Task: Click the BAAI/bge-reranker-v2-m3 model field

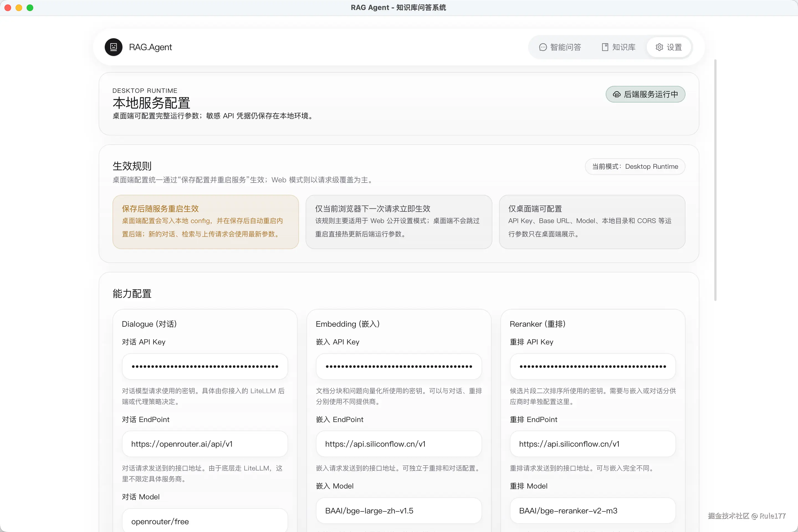Action: [592, 511]
